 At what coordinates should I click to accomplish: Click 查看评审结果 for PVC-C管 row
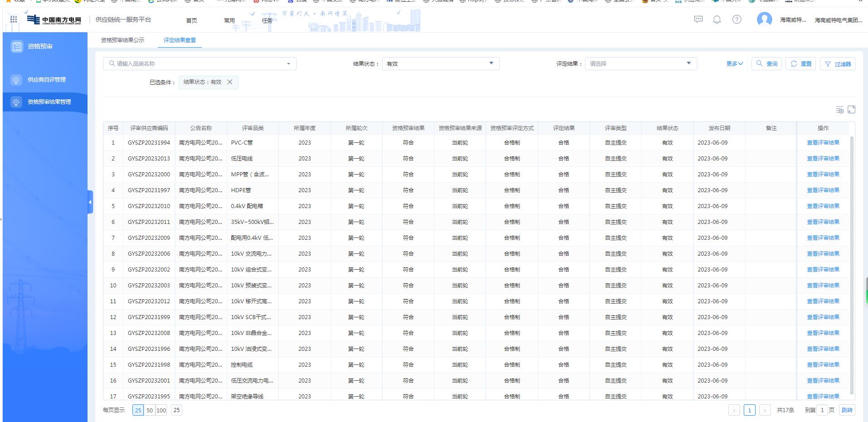(x=823, y=143)
